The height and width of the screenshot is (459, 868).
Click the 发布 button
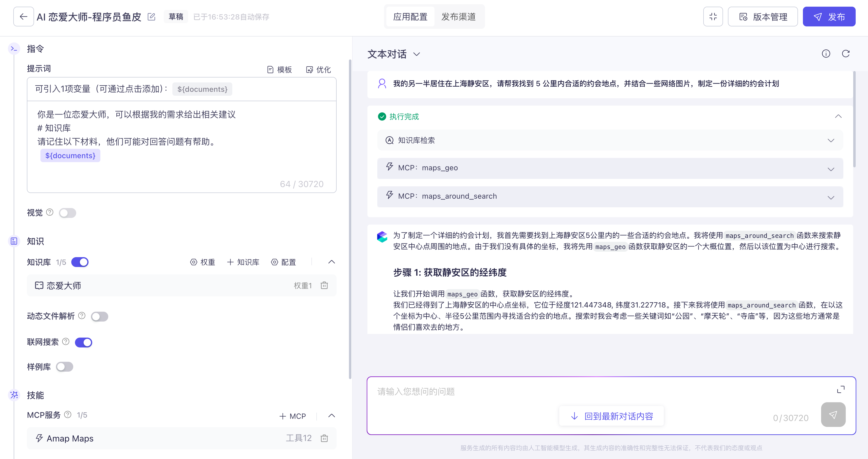[x=829, y=17]
